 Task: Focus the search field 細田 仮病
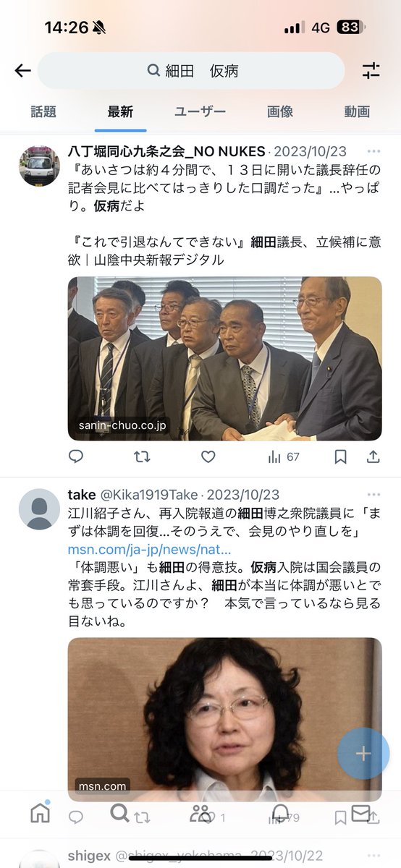click(x=191, y=71)
